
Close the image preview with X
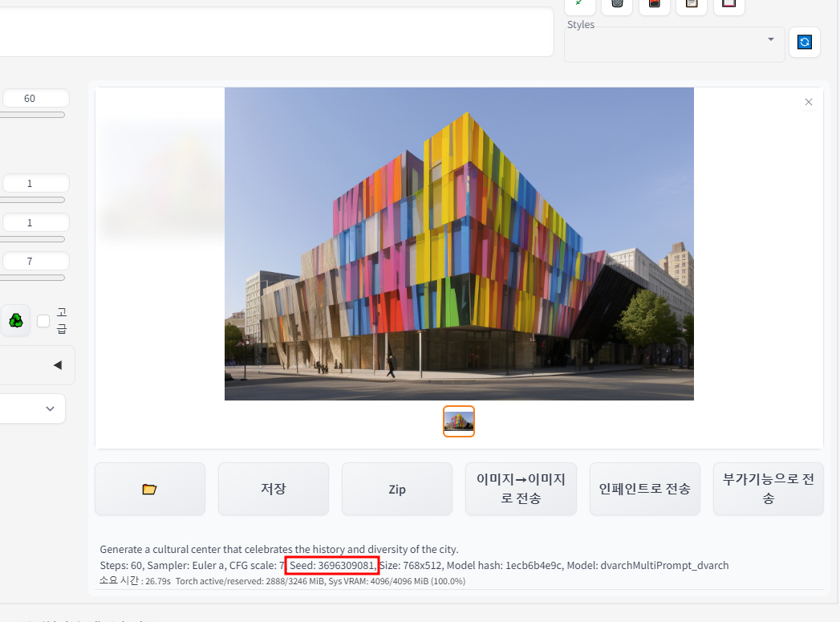(808, 102)
